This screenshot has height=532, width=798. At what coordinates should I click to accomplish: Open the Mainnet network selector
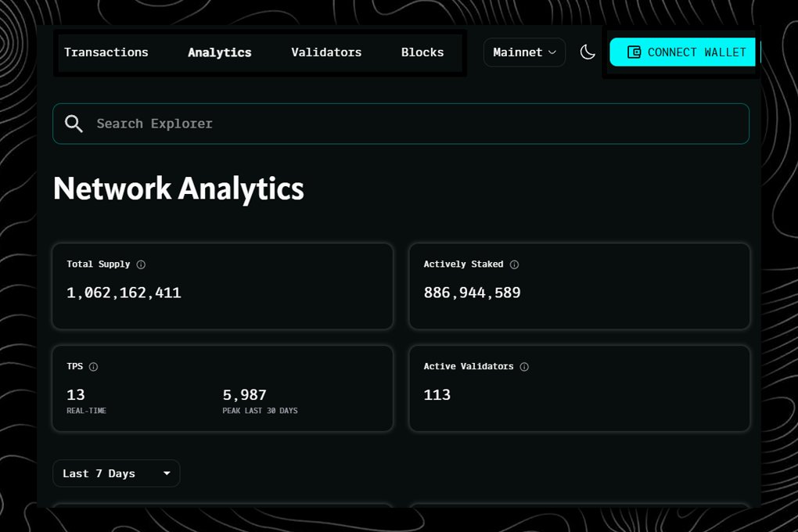pos(523,52)
